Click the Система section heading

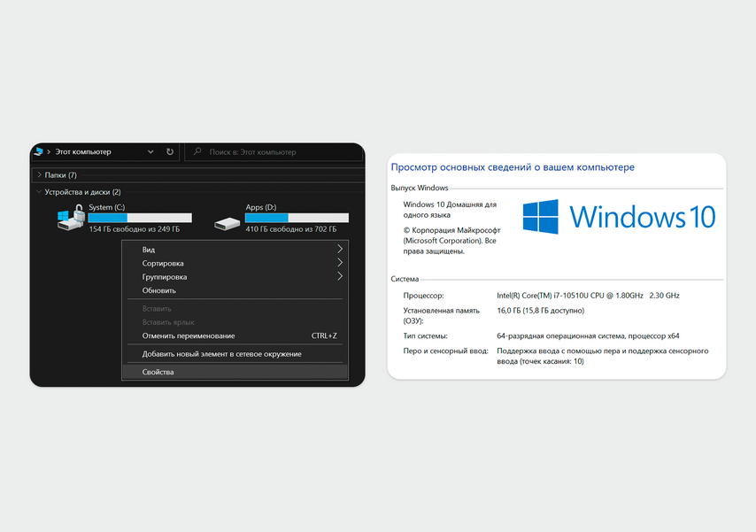(x=405, y=279)
